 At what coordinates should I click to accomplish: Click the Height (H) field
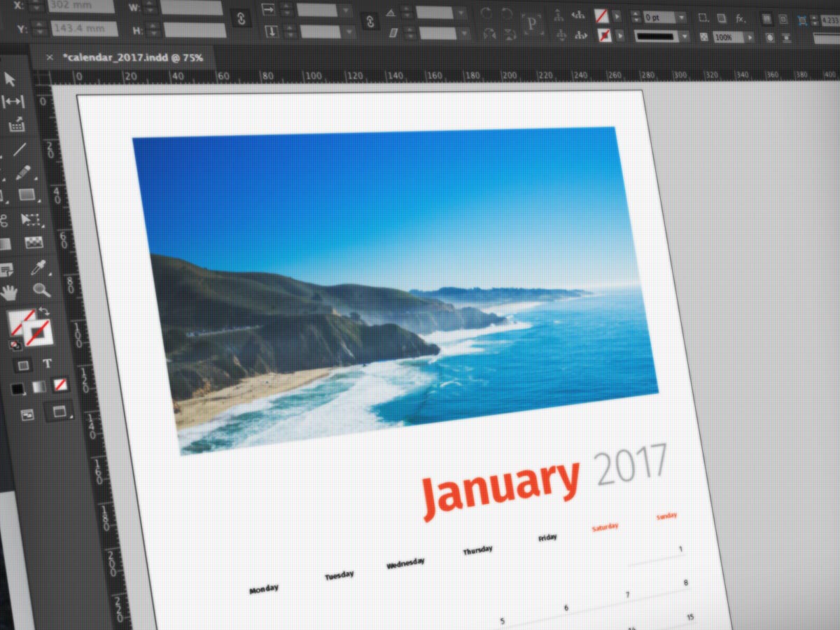point(195,30)
